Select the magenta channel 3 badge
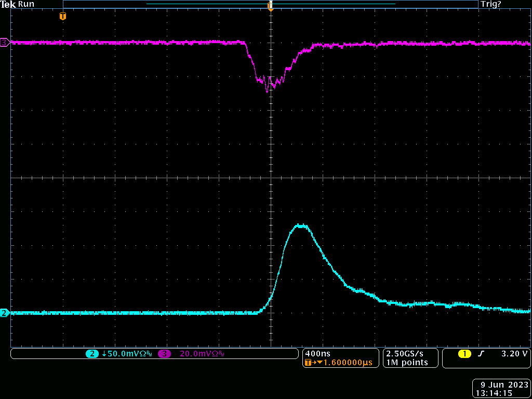Viewport: 532px width, 399px height. 165,354
